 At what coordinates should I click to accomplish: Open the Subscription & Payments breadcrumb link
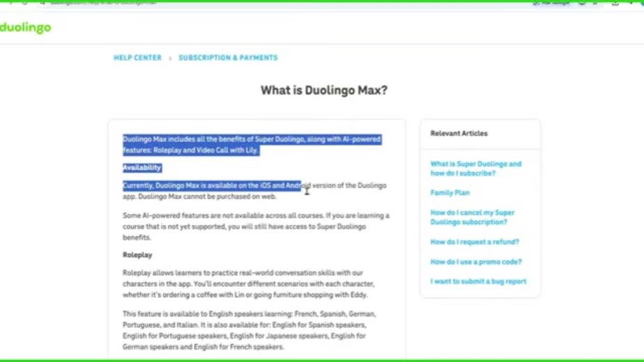tap(228, 58)
